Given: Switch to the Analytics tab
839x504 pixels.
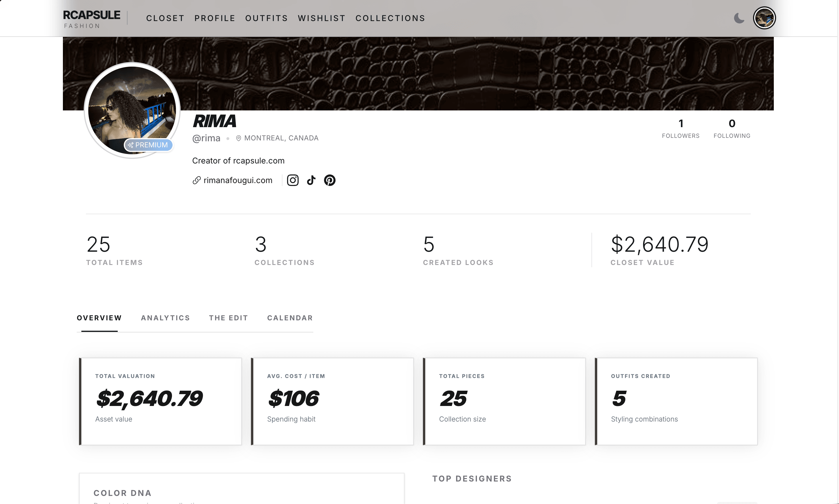Looking at the screenshot, I should tap(165, 318).
